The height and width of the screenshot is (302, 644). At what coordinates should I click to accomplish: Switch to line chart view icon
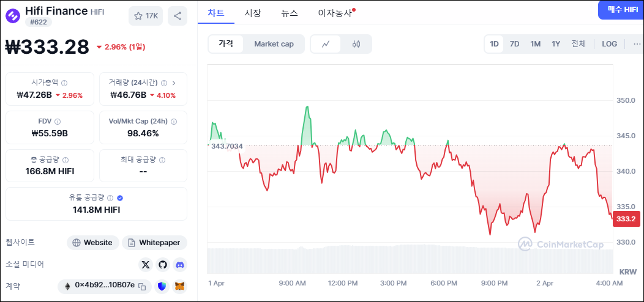tap(326, 44)
